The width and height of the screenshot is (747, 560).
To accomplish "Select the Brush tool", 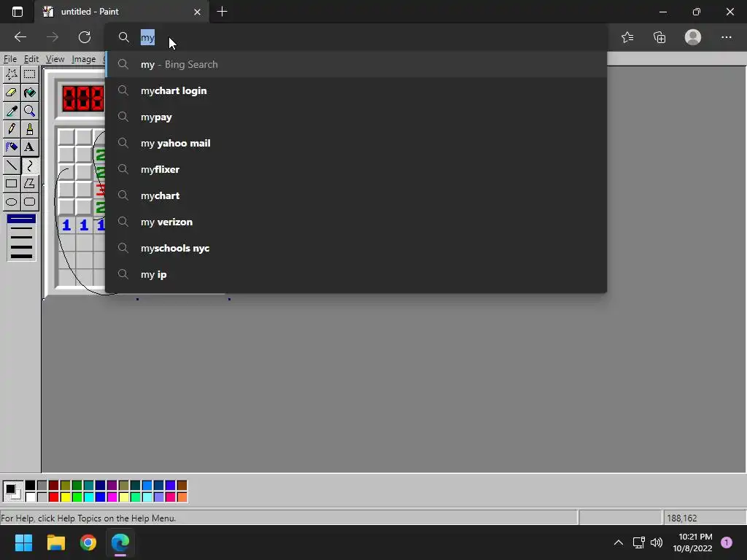I will coord(29,129).
